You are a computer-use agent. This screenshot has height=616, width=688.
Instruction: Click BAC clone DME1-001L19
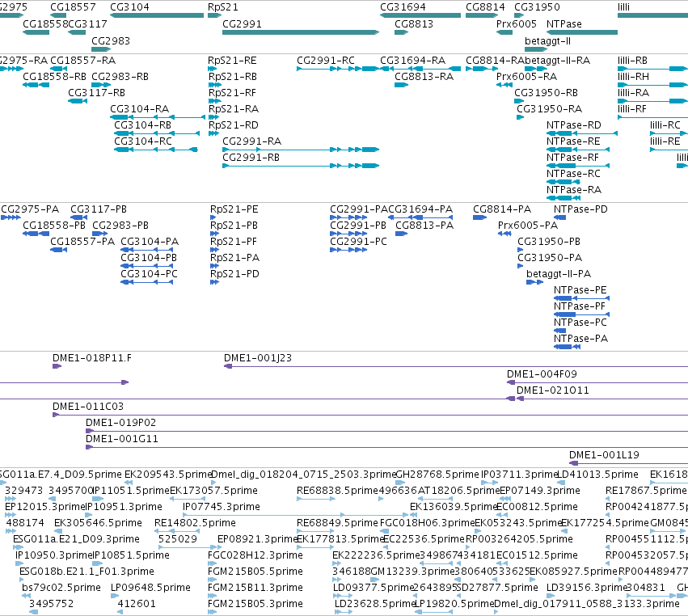click(x=604, y=455)
